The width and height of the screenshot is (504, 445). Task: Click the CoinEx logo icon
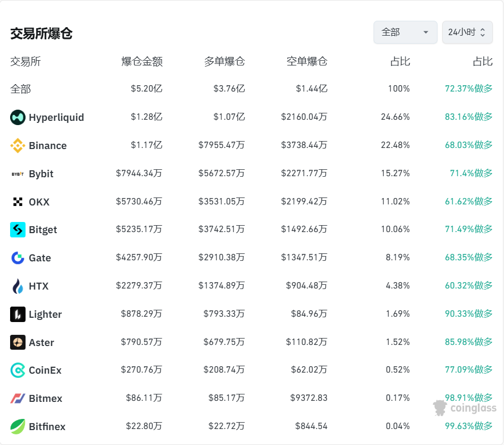[x=18, y=370]
